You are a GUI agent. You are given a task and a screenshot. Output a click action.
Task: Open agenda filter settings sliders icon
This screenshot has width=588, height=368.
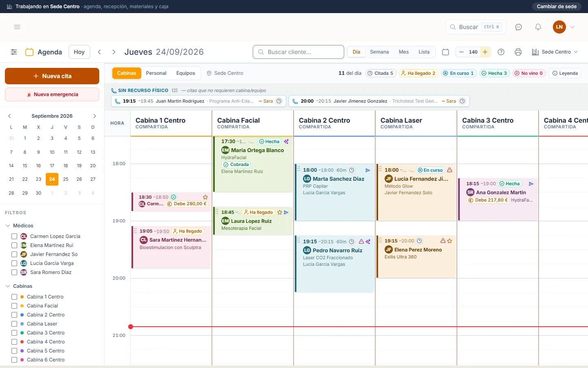tap(14, 52)
